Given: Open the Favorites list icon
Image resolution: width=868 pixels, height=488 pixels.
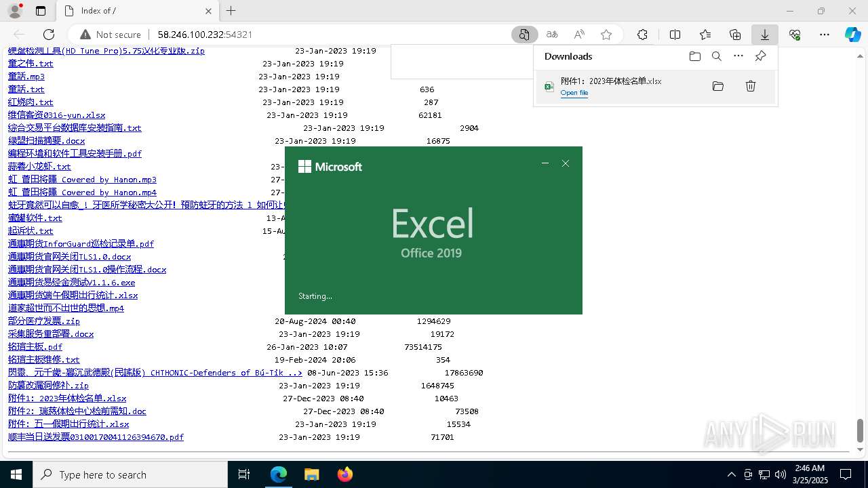Looking at the screenshot, I should [x=705, y=35].
